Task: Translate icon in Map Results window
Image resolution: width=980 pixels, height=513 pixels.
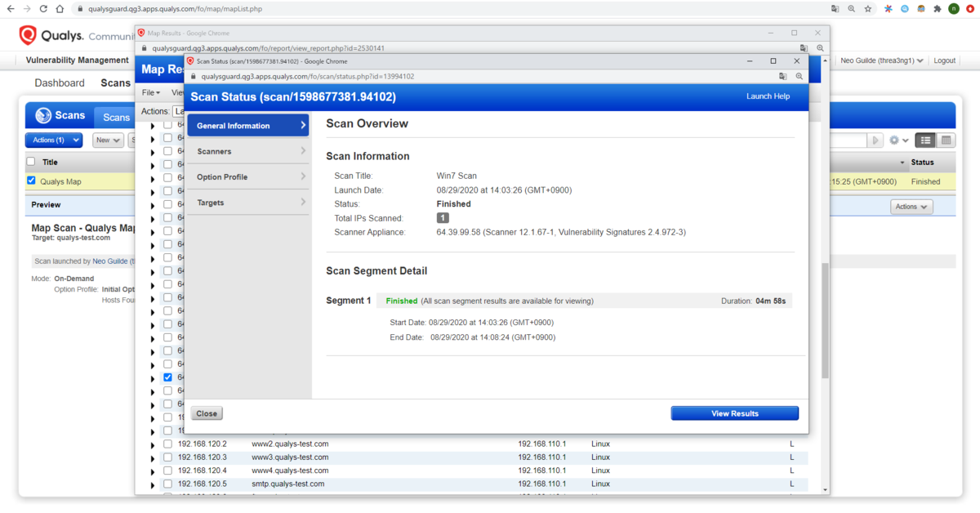Action: 804,48
